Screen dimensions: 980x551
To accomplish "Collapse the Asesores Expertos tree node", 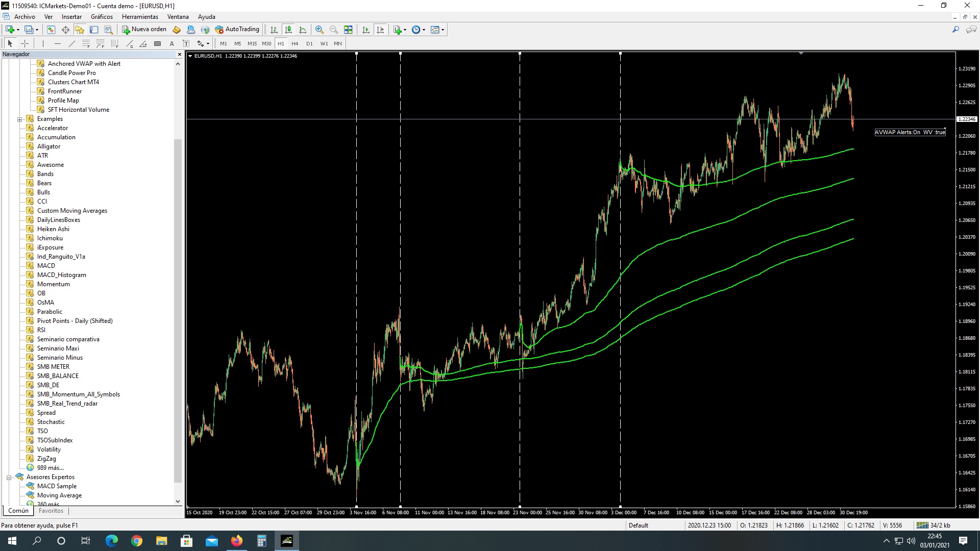I will (x=9, y=478).
